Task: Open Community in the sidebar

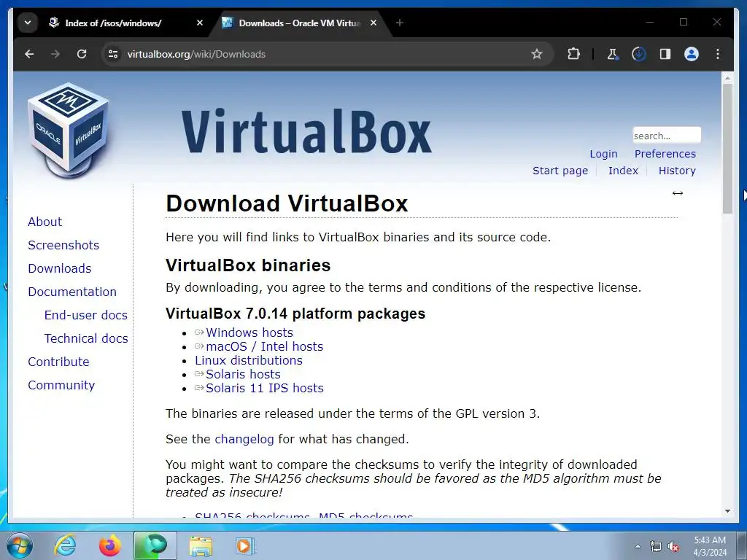Action: pyautogui.click(x=61, y=385)
